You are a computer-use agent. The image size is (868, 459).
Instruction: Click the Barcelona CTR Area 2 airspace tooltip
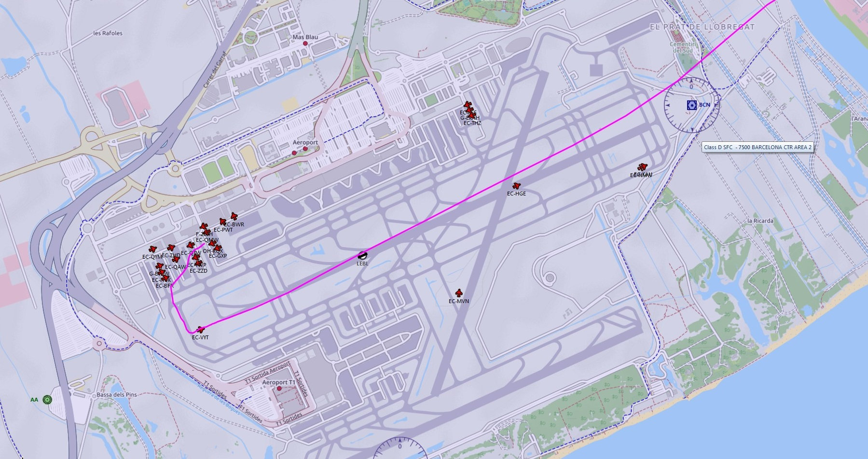pyautogui.click(x=758, y=147)
